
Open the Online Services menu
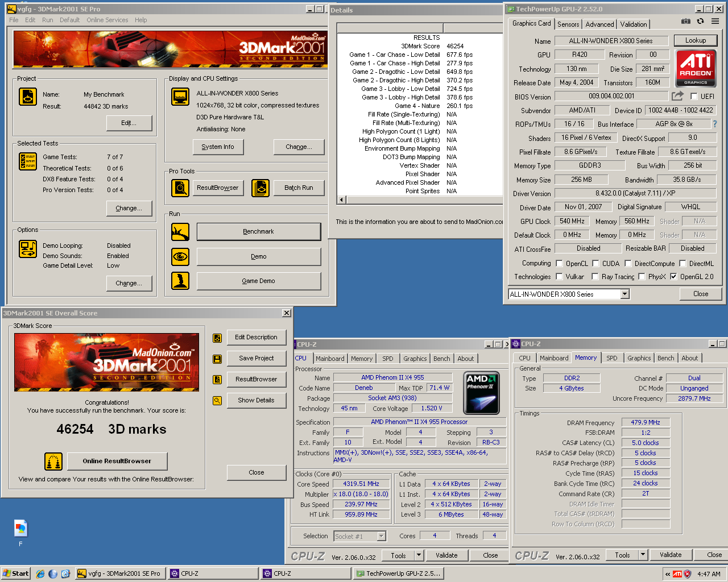(x=107, y=20)
